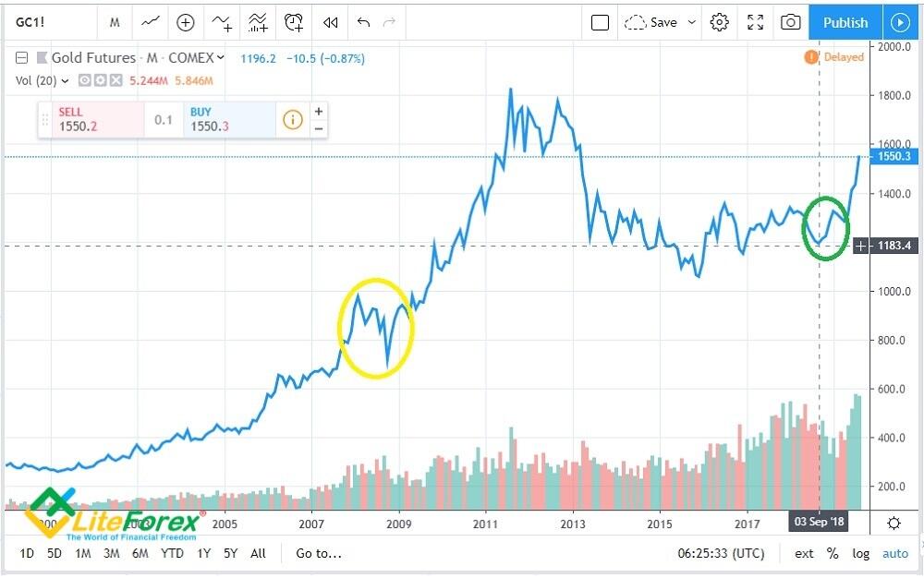
Task: Hide the Vol (20) indicator visibility
Action: point(84,80)
